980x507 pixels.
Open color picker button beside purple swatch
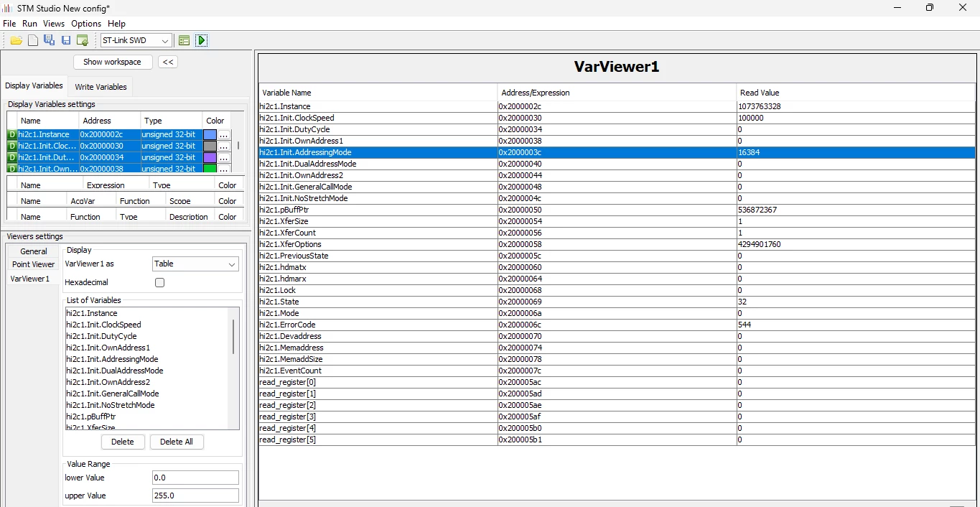[224, 158]
